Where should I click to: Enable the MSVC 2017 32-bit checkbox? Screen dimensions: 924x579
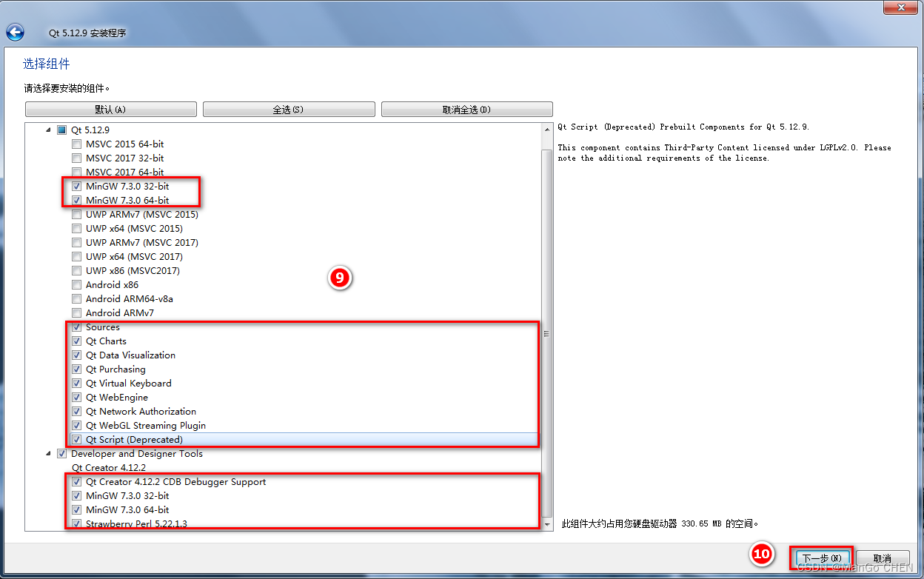pos(77,158)
